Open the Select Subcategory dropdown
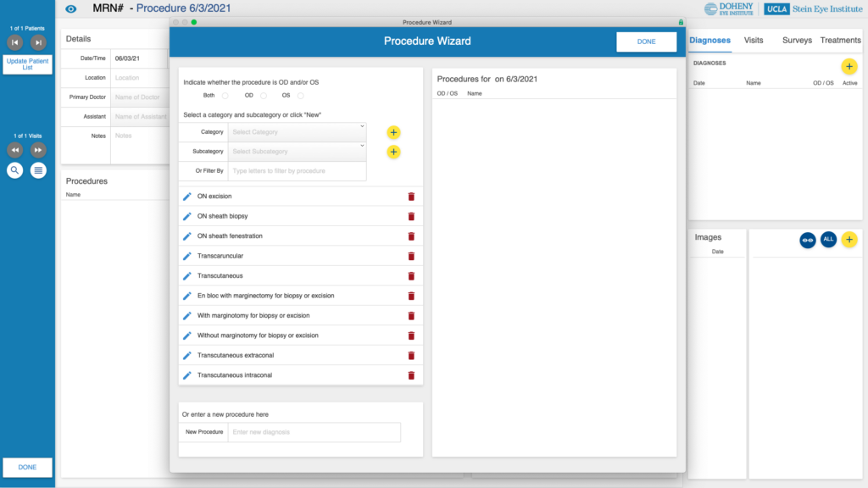The image size is (868, 488). click(x=297, y=152)
